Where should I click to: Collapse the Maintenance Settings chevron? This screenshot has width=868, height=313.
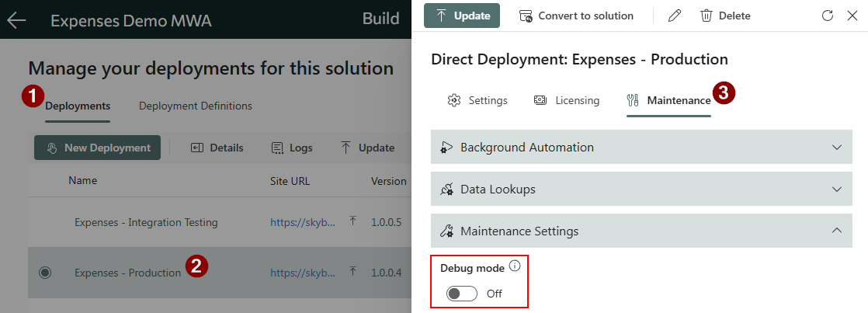point(836,231)
